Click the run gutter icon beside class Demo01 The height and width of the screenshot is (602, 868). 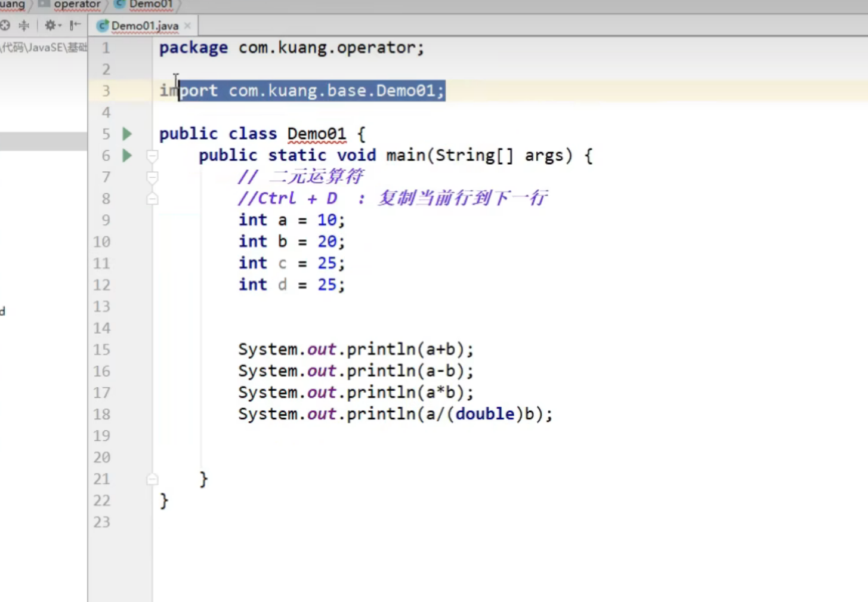click(127, 134)
